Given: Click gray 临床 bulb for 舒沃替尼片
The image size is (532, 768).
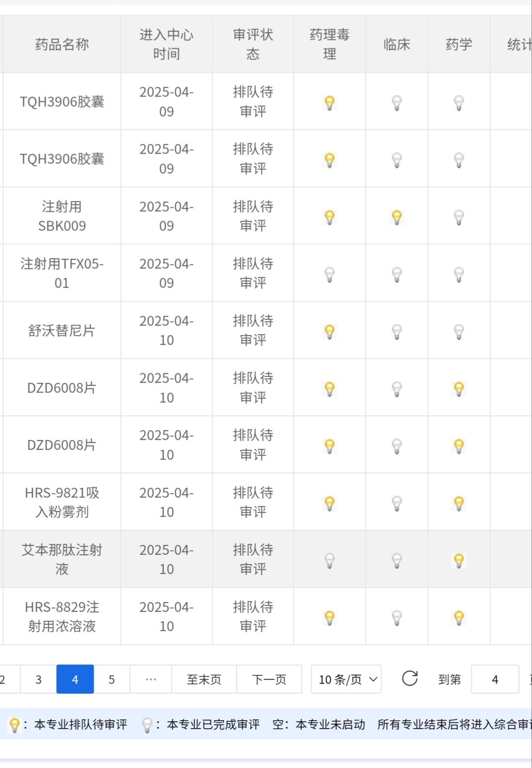Looking at the screenshot, I should 397,332.
